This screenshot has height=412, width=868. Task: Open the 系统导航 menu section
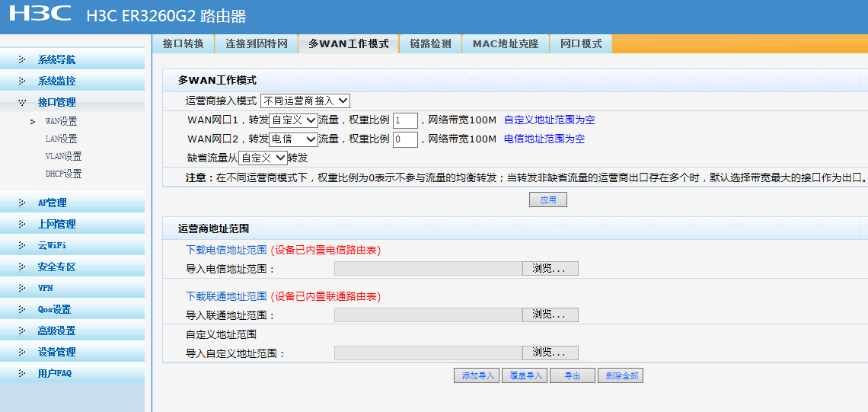[x=72, y=60]
